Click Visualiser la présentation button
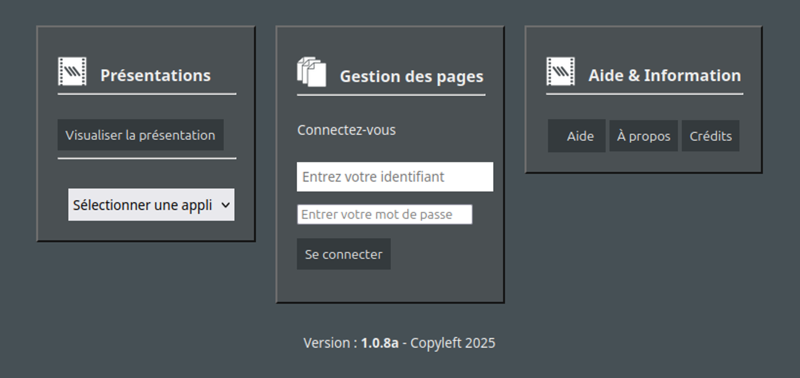 click(140, 135)
